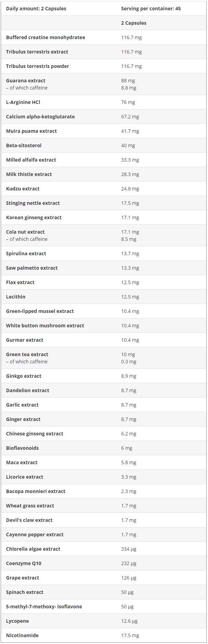Select the Saw palmetto extract label
The width and height of the screenshot is (208, 644).
(32, 268)
